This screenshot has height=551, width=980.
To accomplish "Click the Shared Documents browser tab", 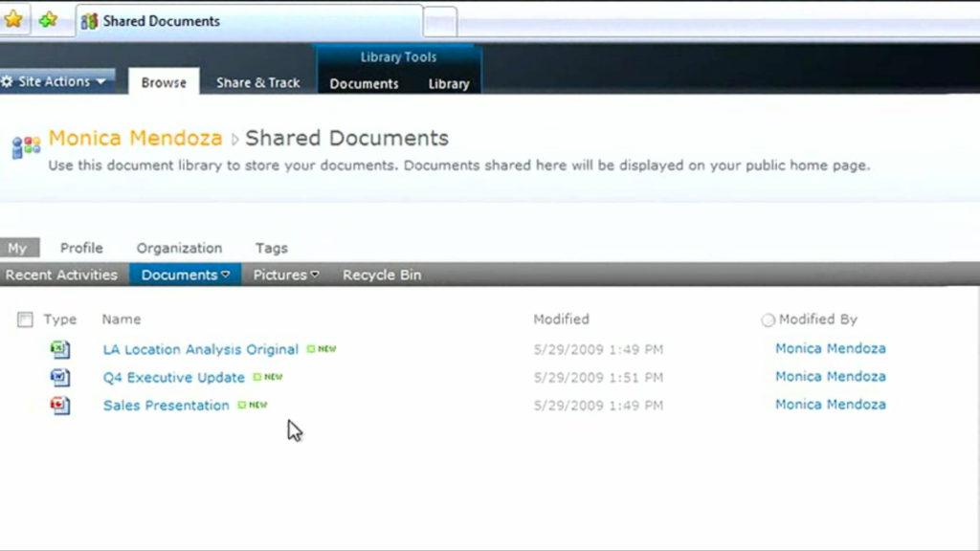I will pyautogui.click(x=250, y=21).
